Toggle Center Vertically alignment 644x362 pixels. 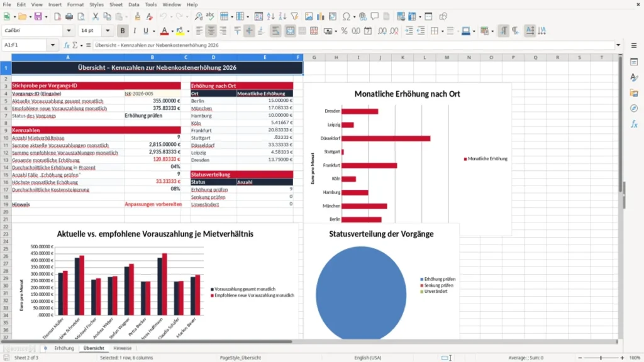pyautogui.click(x=249, y=31)
